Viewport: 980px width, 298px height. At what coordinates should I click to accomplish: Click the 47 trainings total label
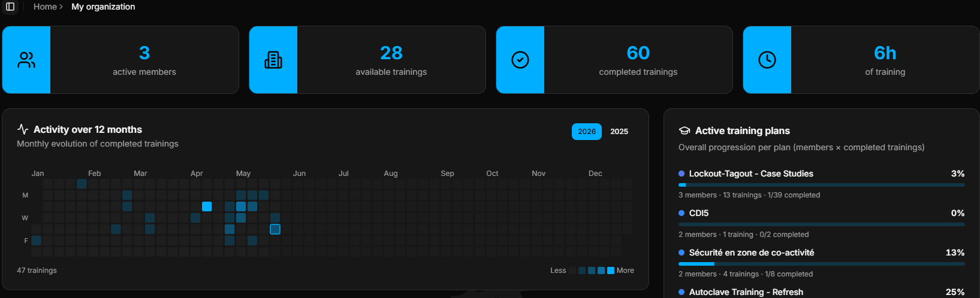tap(37, 270)
